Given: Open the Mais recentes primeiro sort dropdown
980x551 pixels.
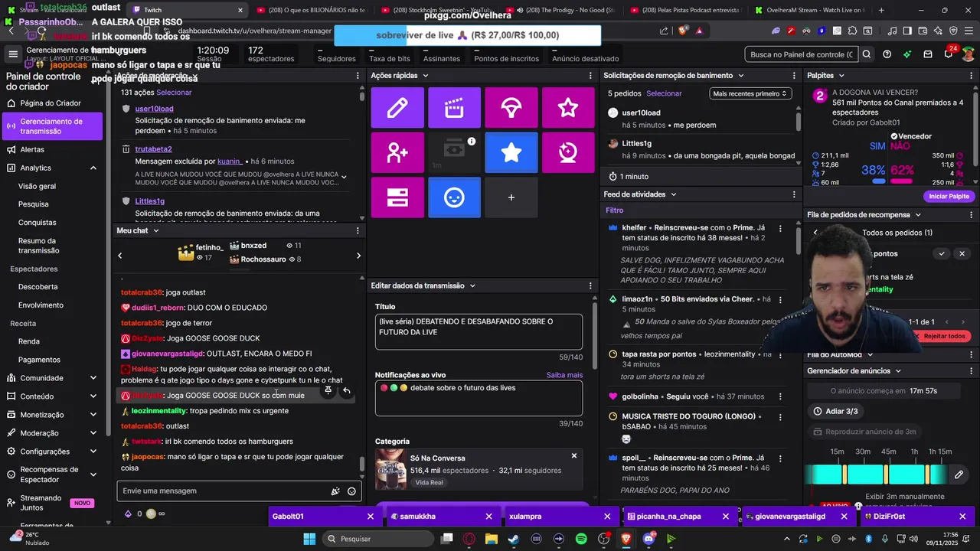Looking at the screenshot, I should point(750,93).
